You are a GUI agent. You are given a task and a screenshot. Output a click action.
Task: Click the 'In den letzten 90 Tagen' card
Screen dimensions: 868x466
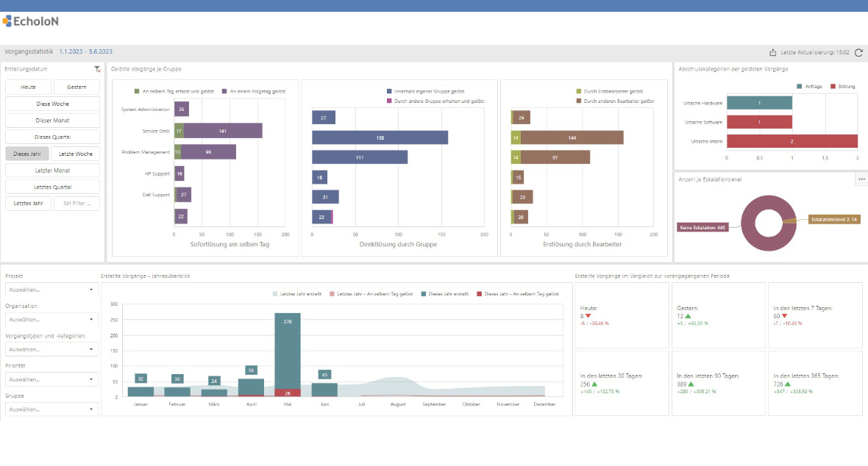coord(719,383)
